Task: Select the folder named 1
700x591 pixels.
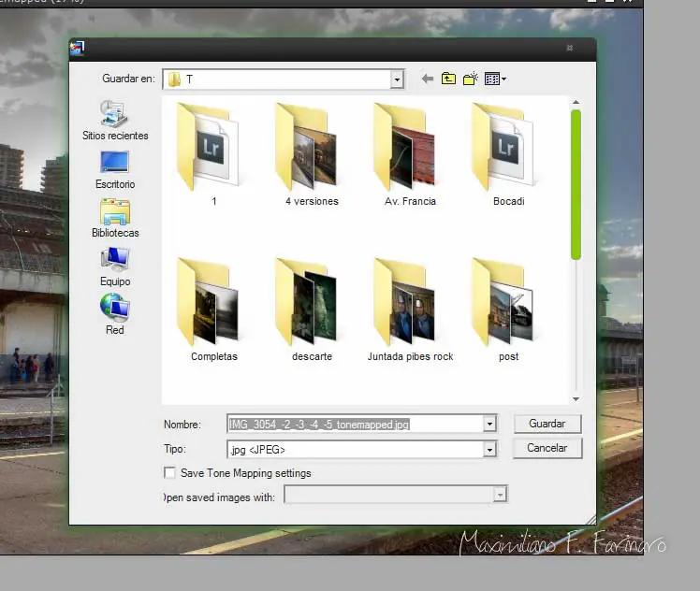Action: tap(209, 154)
